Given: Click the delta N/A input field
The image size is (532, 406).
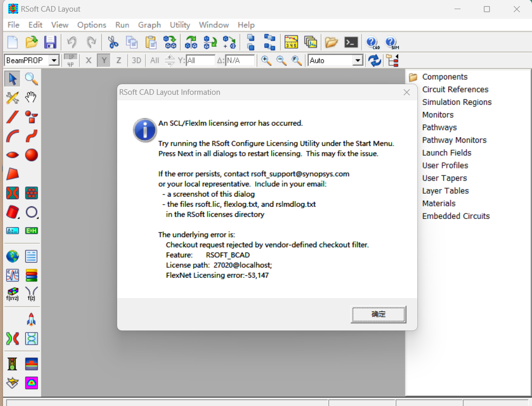Looking at the screenshot, I should pos(240,60).
